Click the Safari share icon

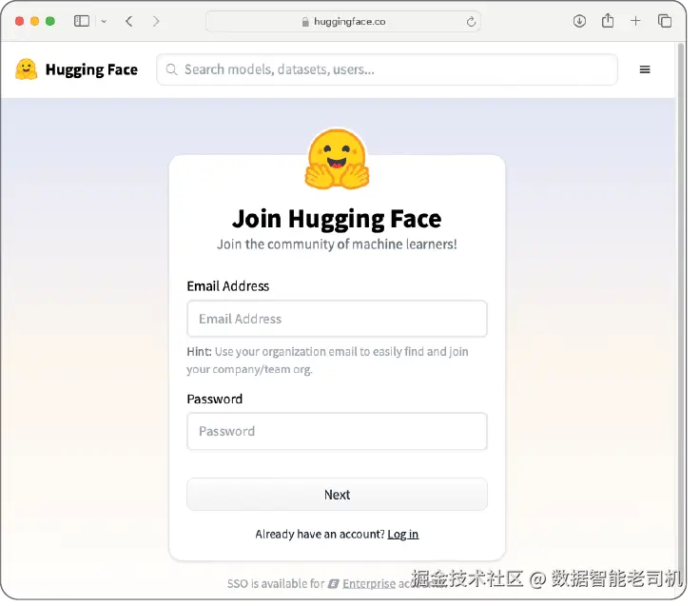coord(608,21)
